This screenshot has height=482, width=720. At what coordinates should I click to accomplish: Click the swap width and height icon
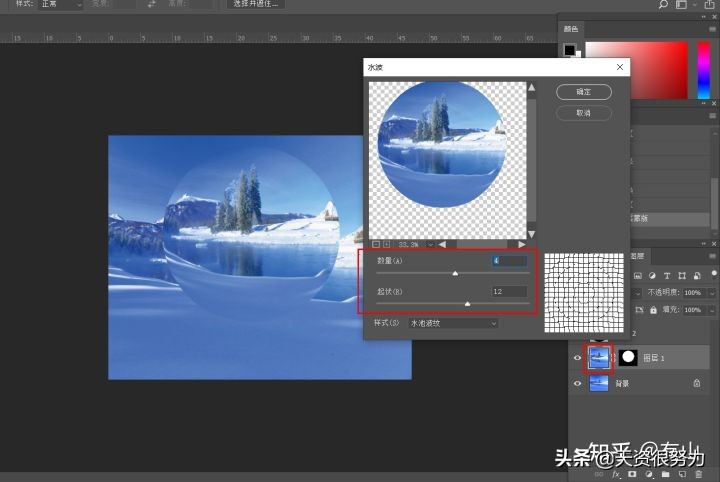coord(152,4)
